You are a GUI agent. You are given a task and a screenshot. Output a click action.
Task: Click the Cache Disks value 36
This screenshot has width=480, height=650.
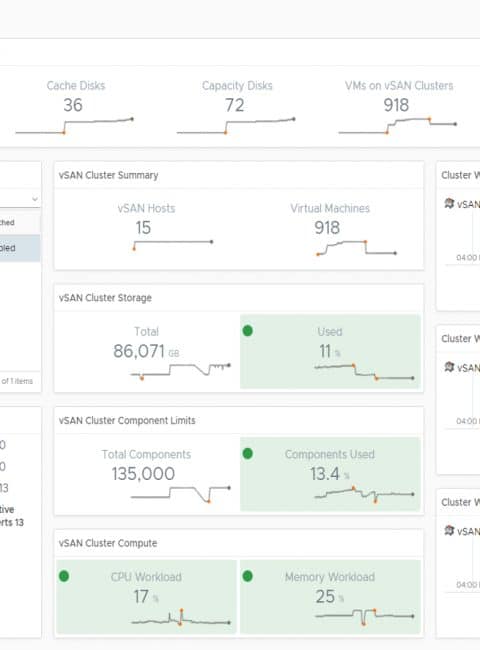click(73, 105)
